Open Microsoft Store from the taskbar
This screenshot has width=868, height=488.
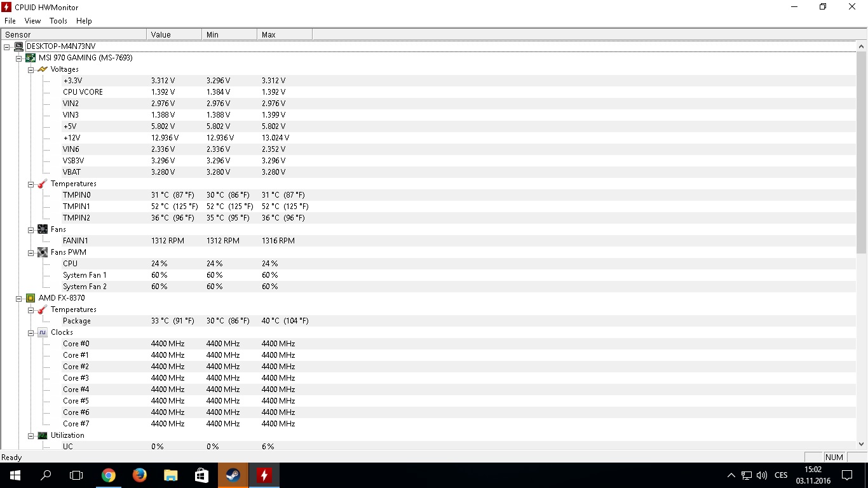(x=202, y=475)
